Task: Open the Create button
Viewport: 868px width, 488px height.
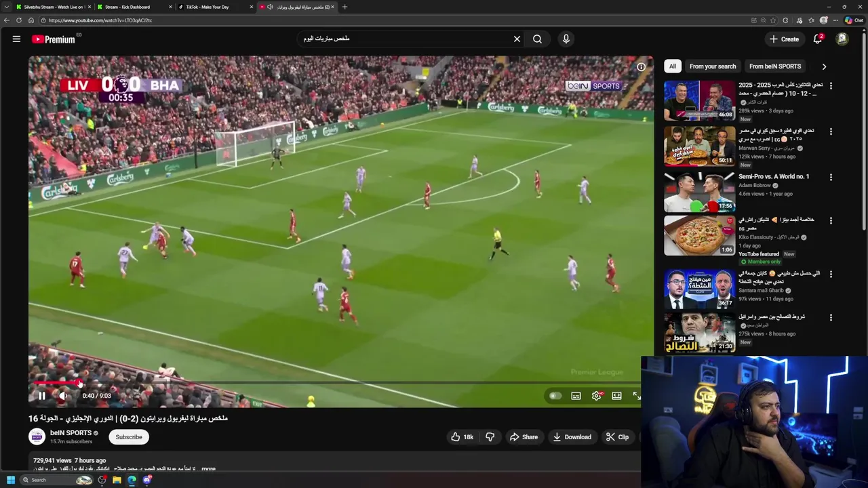Action: pos(785,39)
